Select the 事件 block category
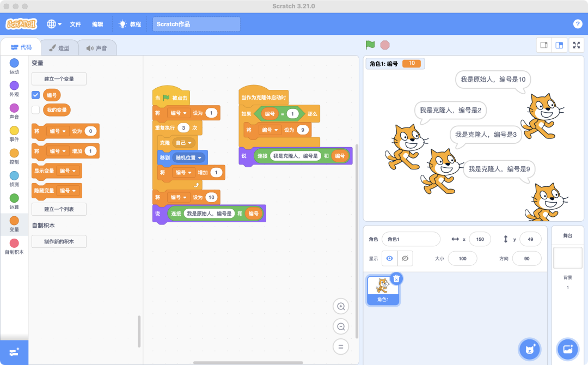 [x=14, y=133]
